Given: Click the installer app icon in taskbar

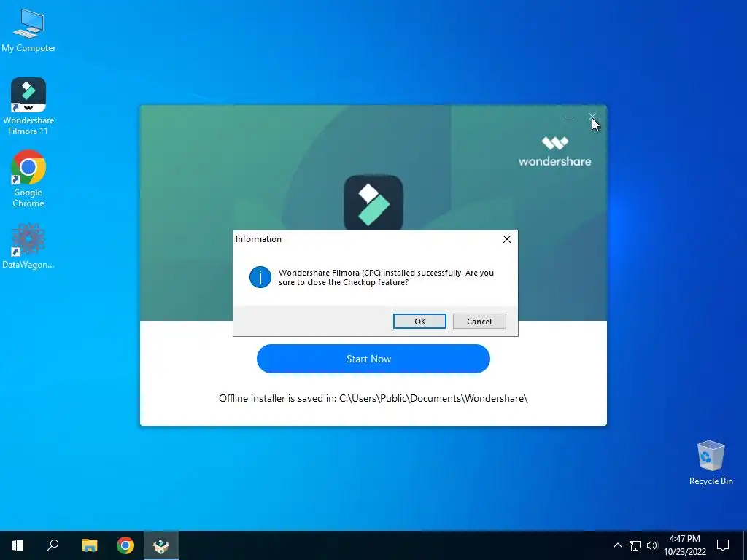Looking at the screenshot, I should [161, 545].
